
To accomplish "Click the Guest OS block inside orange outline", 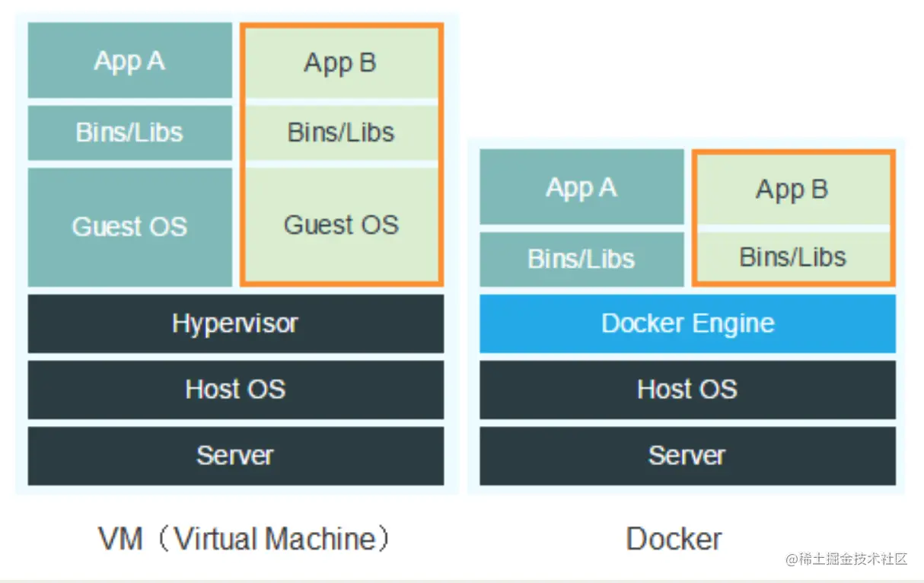I will point(341,225).
